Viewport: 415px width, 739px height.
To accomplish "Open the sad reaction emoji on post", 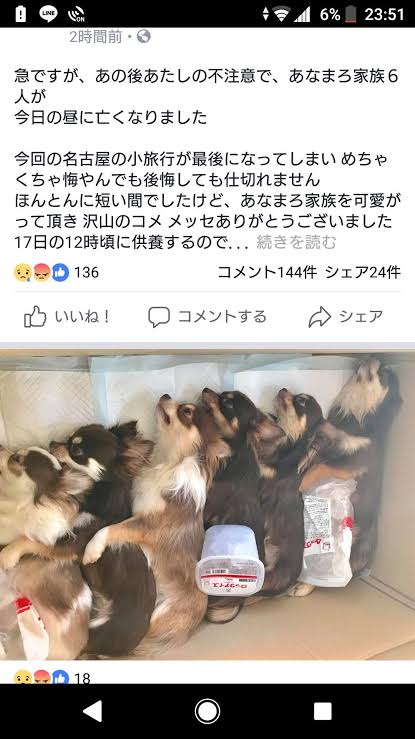I will 23,272.
